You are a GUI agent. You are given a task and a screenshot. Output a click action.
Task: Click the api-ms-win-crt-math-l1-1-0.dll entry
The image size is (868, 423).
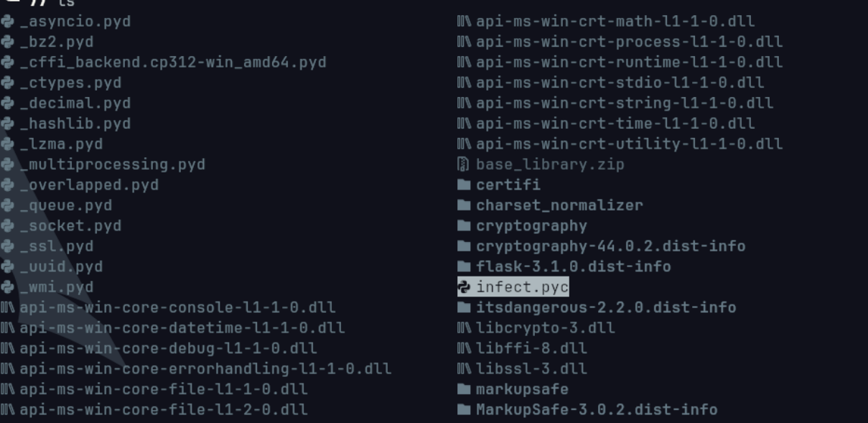tap(615, 22)
